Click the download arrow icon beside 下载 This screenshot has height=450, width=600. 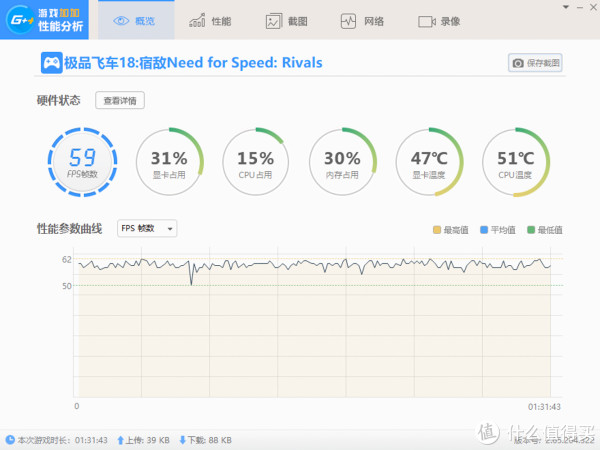(x=183, y=440)
